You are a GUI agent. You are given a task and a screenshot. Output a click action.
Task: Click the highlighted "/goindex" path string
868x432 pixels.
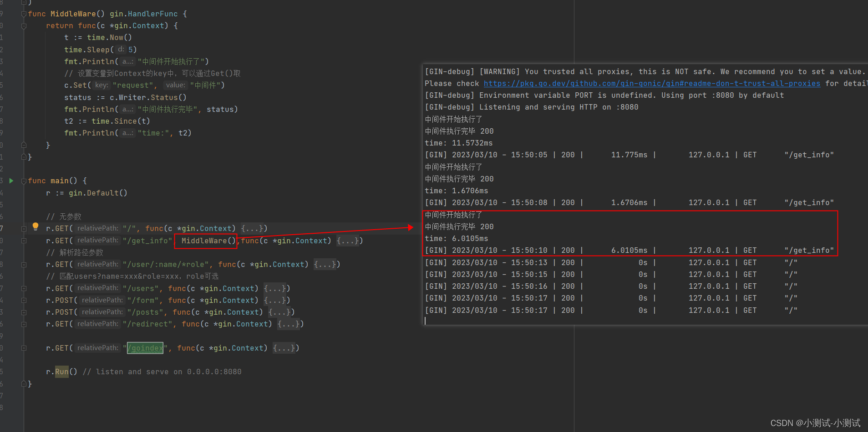[x=145, y=348]
